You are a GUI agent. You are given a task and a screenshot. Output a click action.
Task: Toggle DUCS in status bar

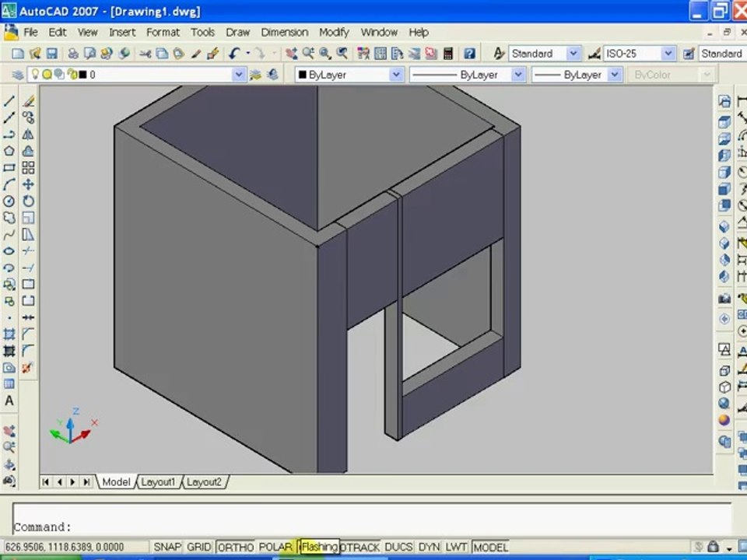click(x=398, y=547)
